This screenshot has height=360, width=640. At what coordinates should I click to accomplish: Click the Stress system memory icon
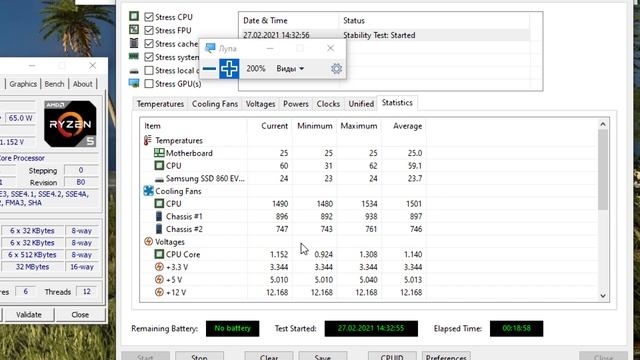coord(134,56)
